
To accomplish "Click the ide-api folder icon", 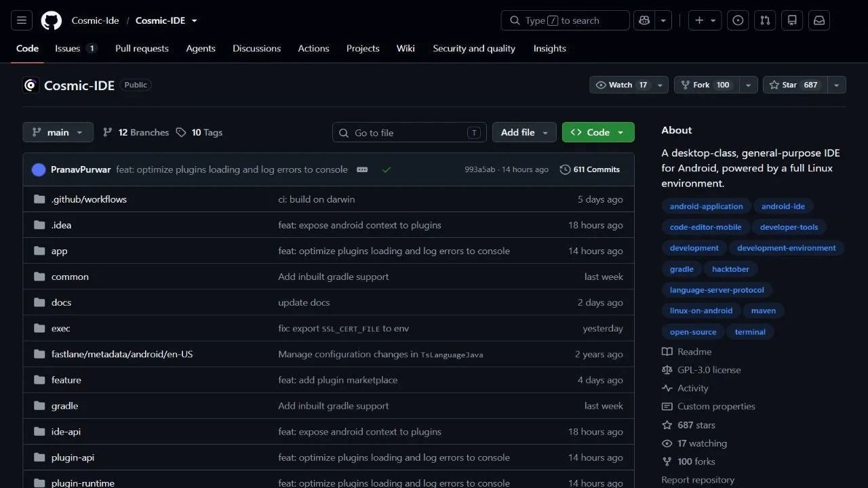I will click(x=39, y=432).
